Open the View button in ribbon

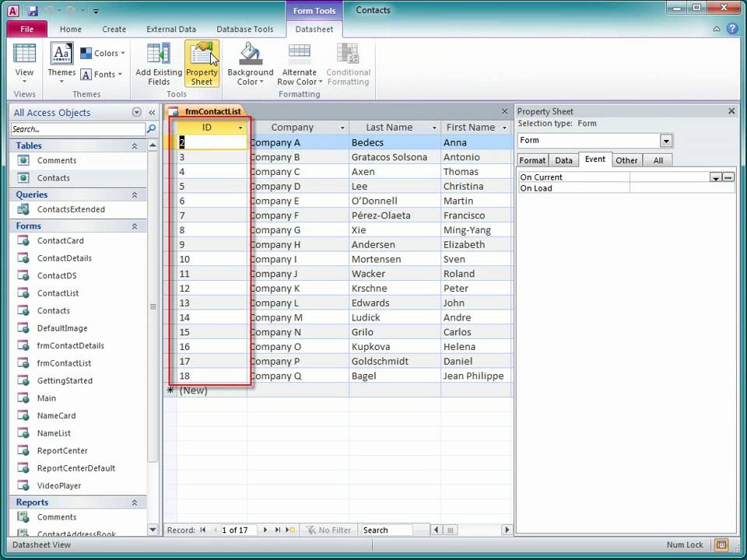coord(24,65)
